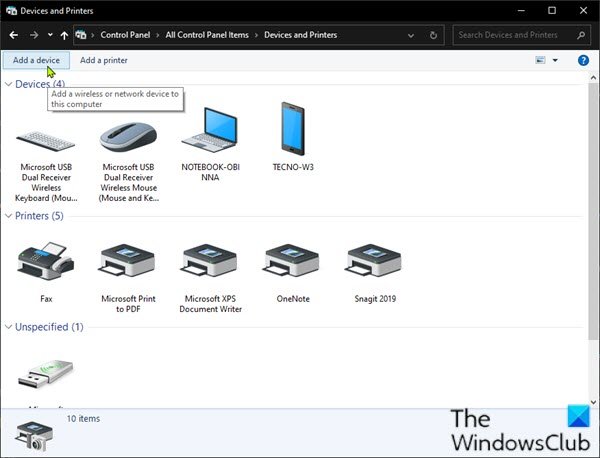Click the Printers group header text
The height and width of the screenshot is (458, 600).
(x=39, y=216)
